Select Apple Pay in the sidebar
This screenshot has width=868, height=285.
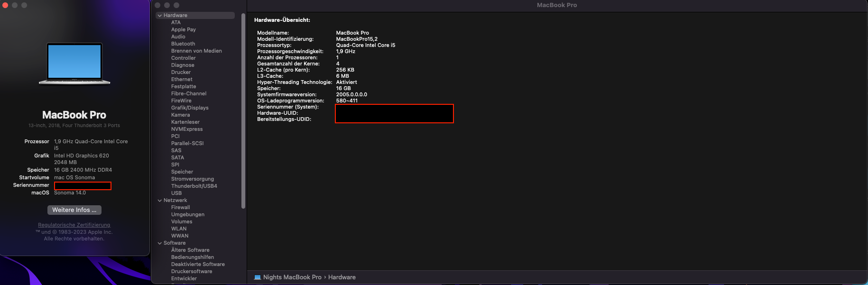click(x=184, y=29)
